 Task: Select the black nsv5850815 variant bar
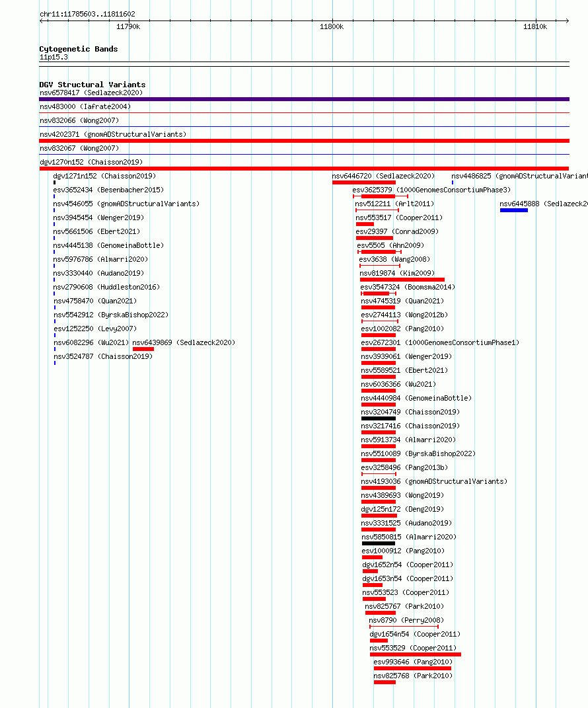click(x=379, y=543)
